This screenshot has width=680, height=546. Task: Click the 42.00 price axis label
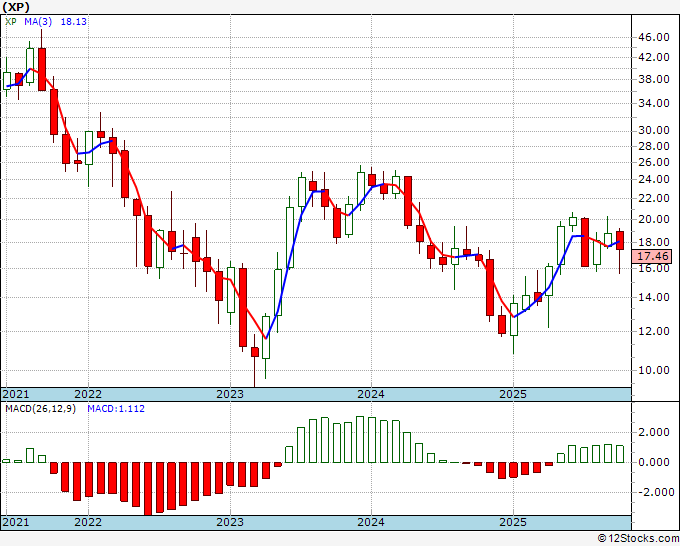tap(654, 57)
